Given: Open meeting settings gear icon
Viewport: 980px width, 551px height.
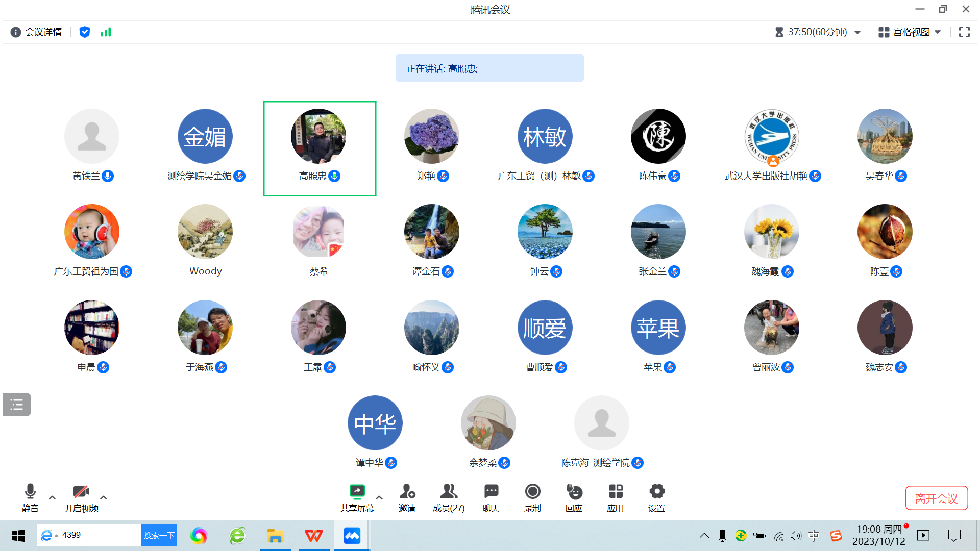Looking at the screenshot, I should [x=656, y=491].
